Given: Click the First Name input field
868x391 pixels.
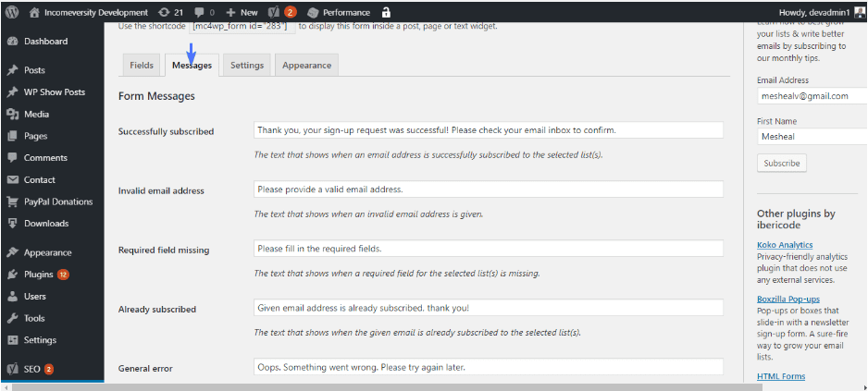Looking at the screenshot, I should click(x=812, y=137).
